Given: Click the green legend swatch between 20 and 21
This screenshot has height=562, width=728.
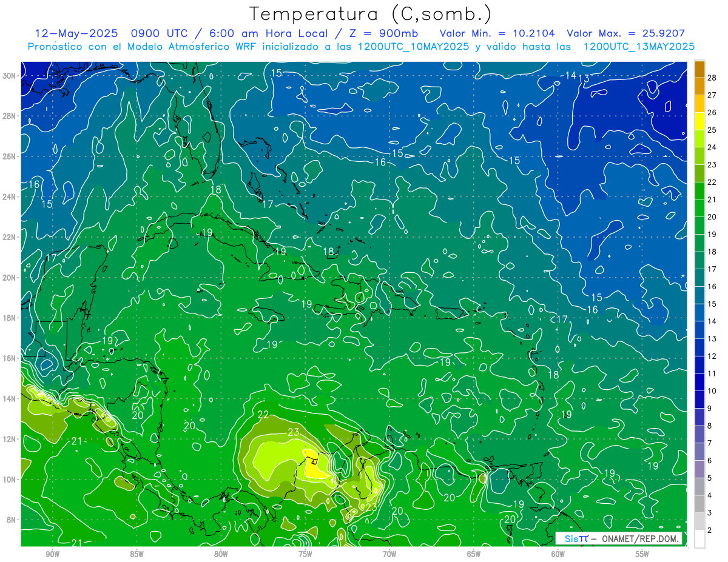Looking at the screenshot, I should coord(700,209).
